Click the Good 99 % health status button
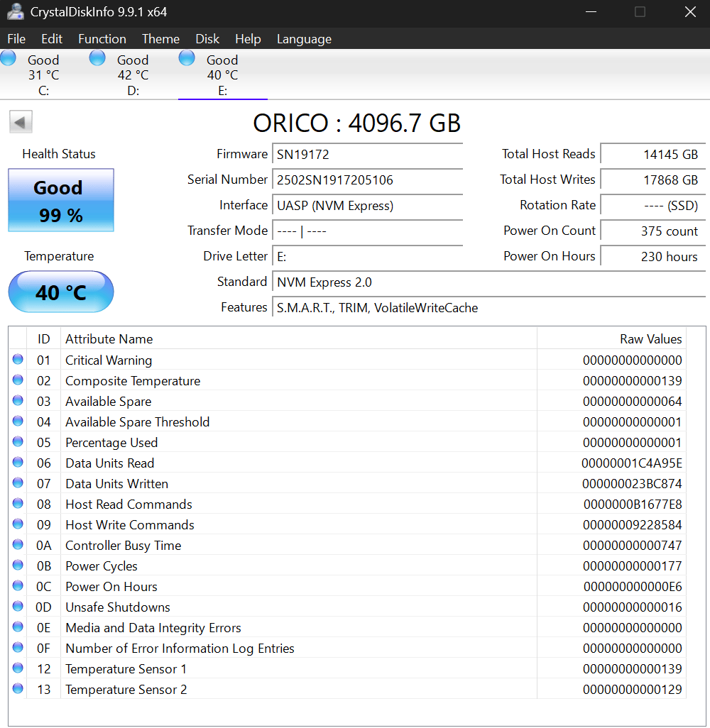This screenshot has height=728, width=710. [x=61, y=200]
